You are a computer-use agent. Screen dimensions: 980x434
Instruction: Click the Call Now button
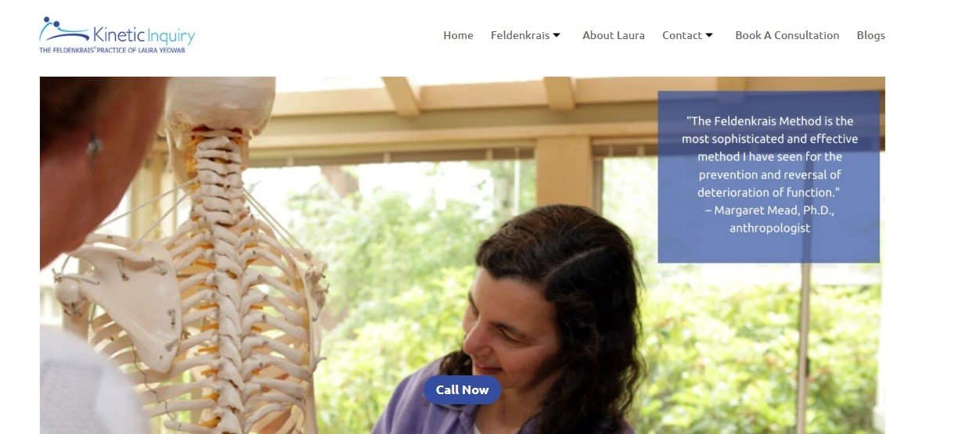(462, 389)
